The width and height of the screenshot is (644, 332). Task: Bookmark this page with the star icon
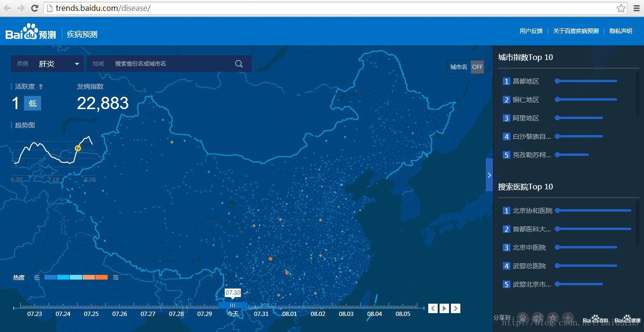621,8
